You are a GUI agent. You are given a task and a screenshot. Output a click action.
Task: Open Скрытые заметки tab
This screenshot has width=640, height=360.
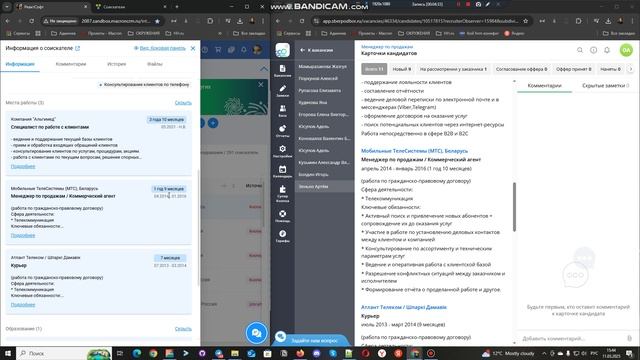click(x=605, y=86)
